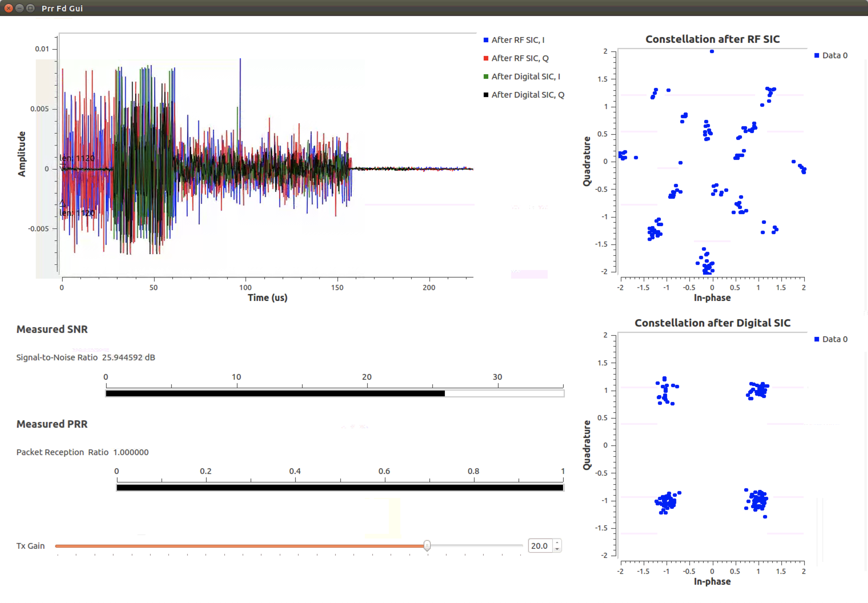868x603 pixels.
Task: Click Data 0 legend marker in RF SIC constellation
Action: point(817,56)
